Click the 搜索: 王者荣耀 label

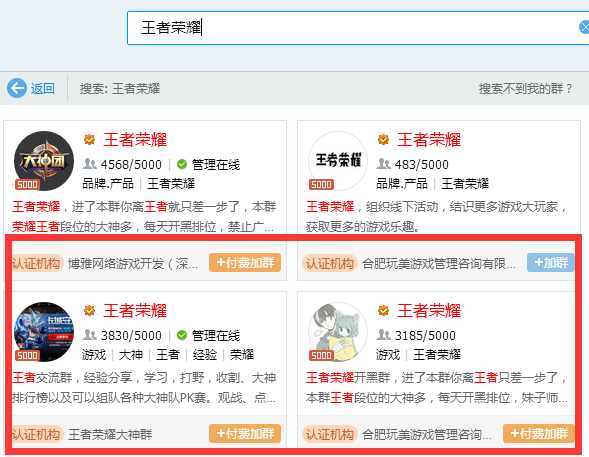(x=120, y=89)
